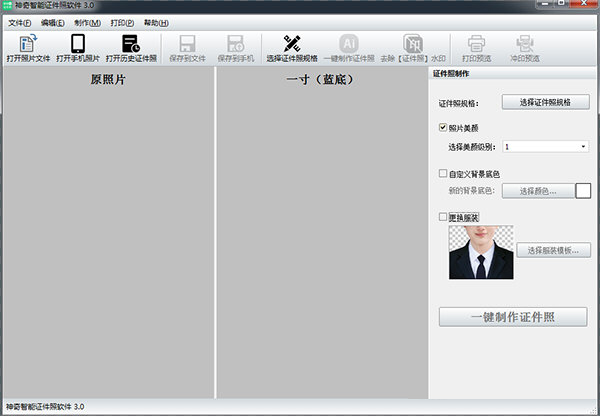The width and height of the screenshot is (600, 416).
Task: Open the 制作(M) menu
Action: 87,22
